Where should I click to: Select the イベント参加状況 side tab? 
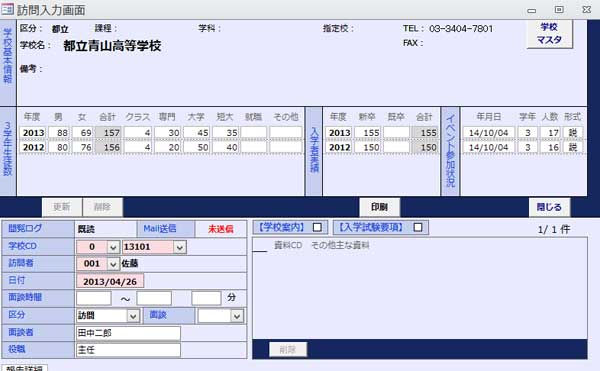coord(450,150)
